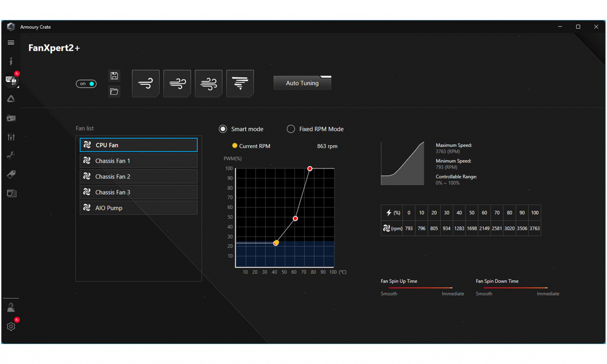The height and width of the screenshot is (364, 607).
Task: Click the FanXpert2+ page title
Action: point(54,48)
